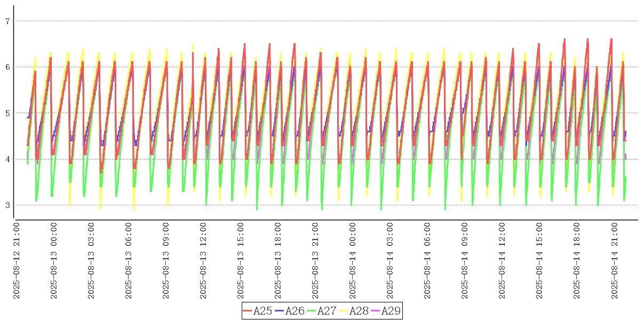Click the 2025-08-14 21:00 tick label

(x=614, y=261)
